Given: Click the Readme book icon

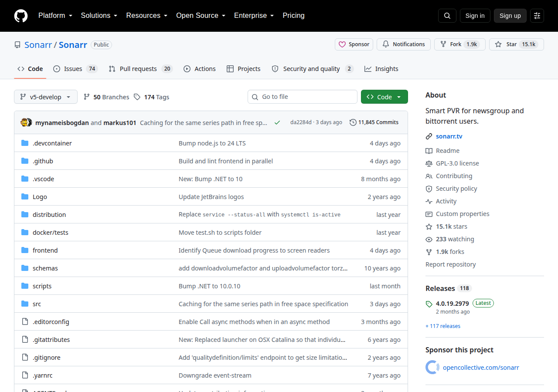Looking at the screenshot, I should click(429, 151).
